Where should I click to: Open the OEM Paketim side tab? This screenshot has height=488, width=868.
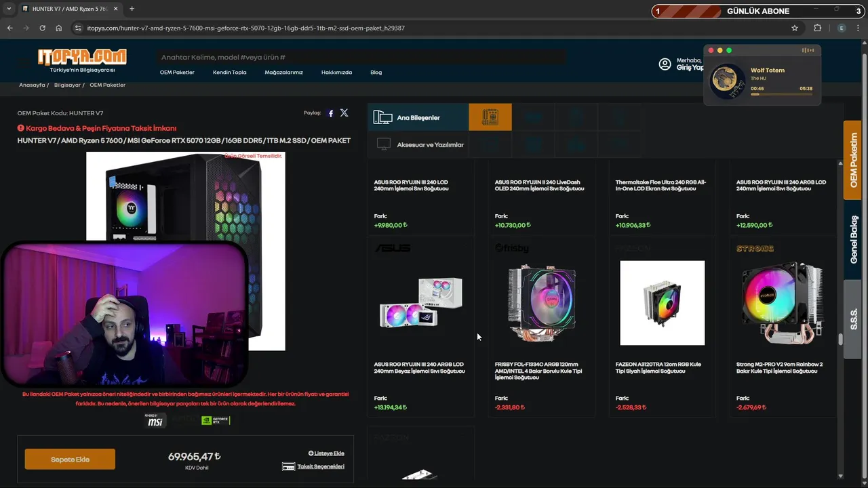[x=852, y=160]
